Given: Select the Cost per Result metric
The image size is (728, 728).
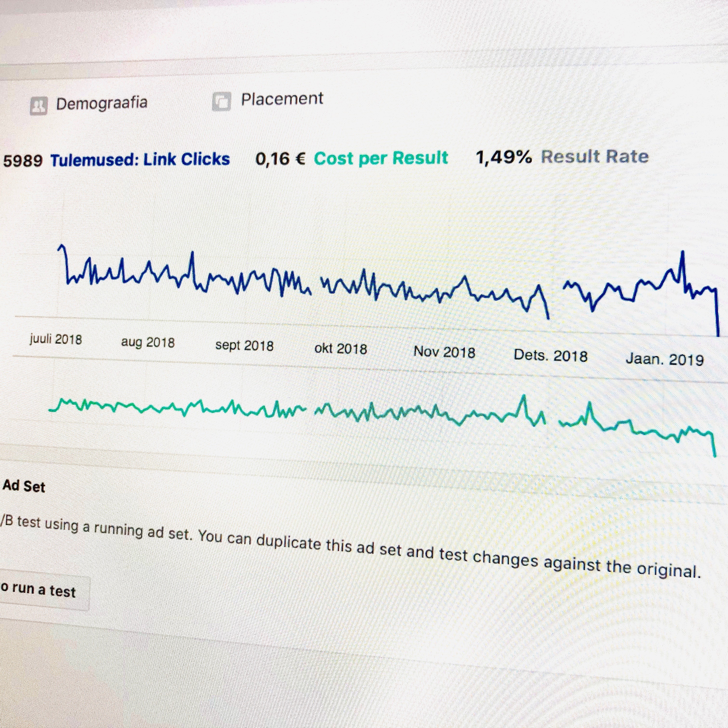Looking at the screenshot, I should click(x=381, y=158).
